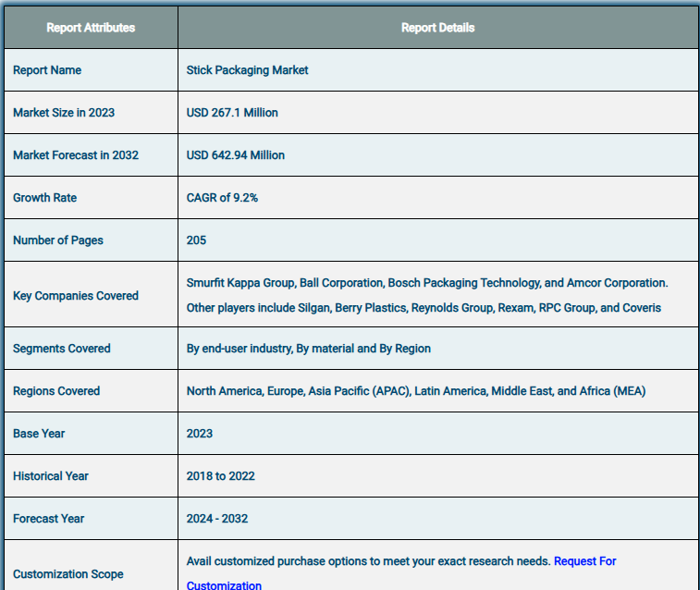
Task: Click the Request For Customization link
Action: (x=584, y=561)
